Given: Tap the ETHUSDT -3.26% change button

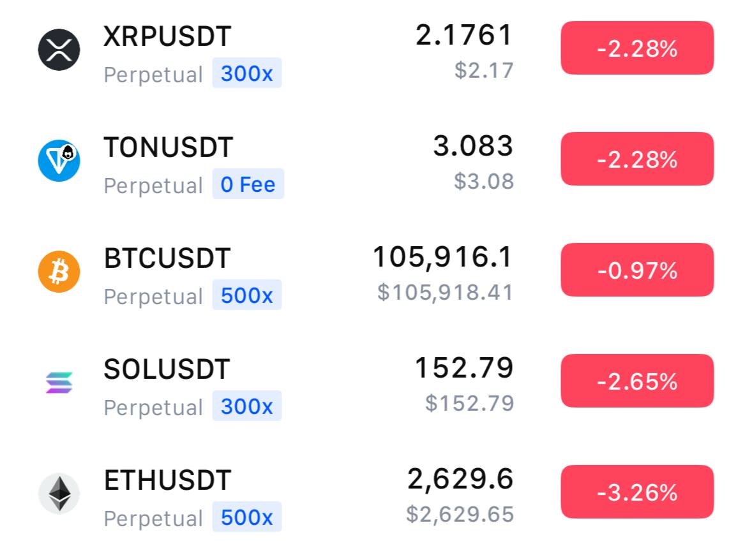Looking at the screenshot, I should click(637, 492).
